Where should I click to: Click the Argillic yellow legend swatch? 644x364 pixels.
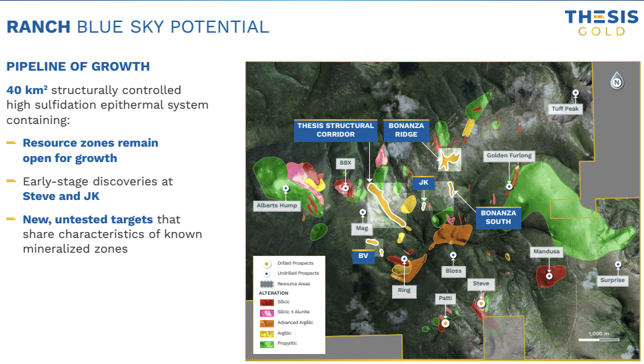[267, 333]
